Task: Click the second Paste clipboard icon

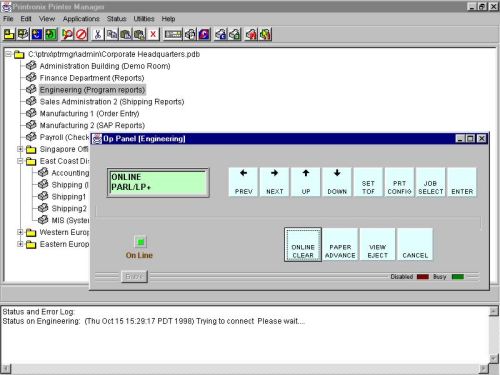Action: click(139, 34)
